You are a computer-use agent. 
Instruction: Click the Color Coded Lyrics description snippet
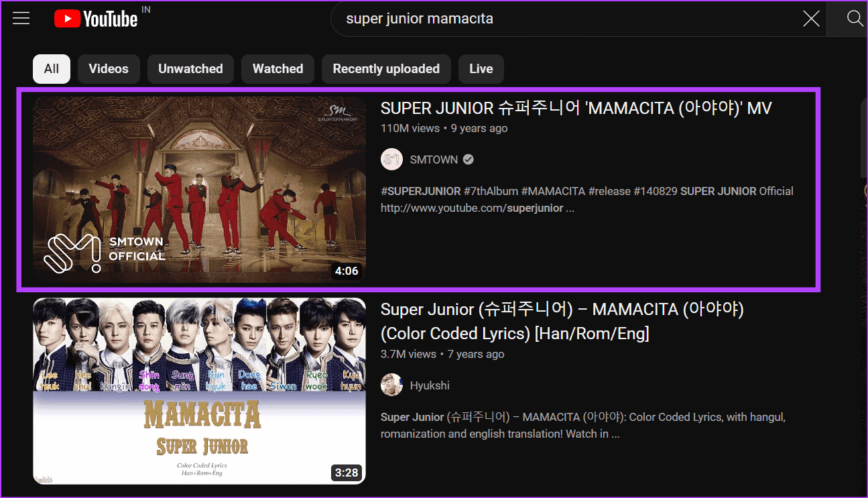pos(583,426)
